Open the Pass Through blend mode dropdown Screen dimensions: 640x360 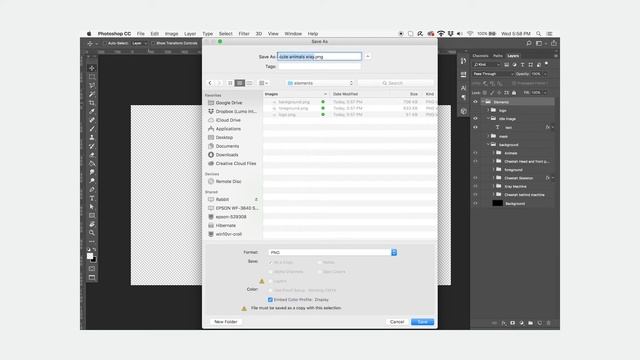pyautogui.click(x=493, y=74)
